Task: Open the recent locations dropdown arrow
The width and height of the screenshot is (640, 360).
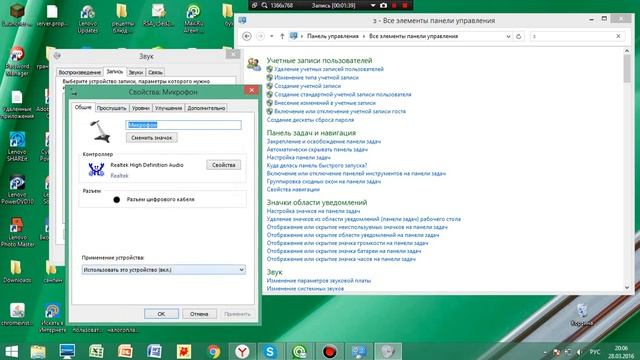Action: pos(271,36)
